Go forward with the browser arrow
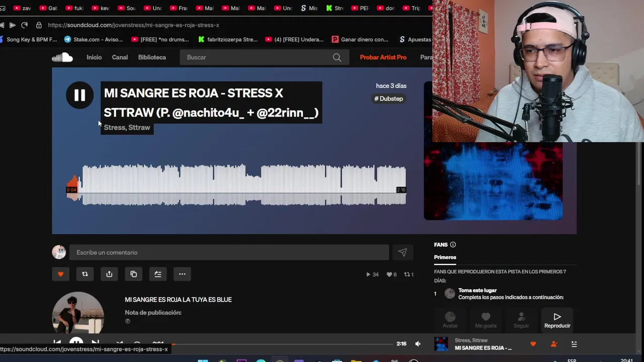The height and width of the screenshot is (362, 644). pos(12,25)
